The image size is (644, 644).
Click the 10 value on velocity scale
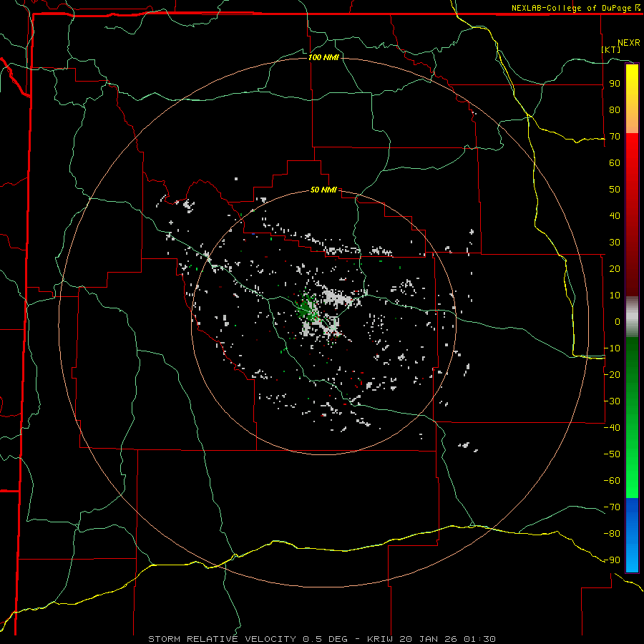[615, 296]
